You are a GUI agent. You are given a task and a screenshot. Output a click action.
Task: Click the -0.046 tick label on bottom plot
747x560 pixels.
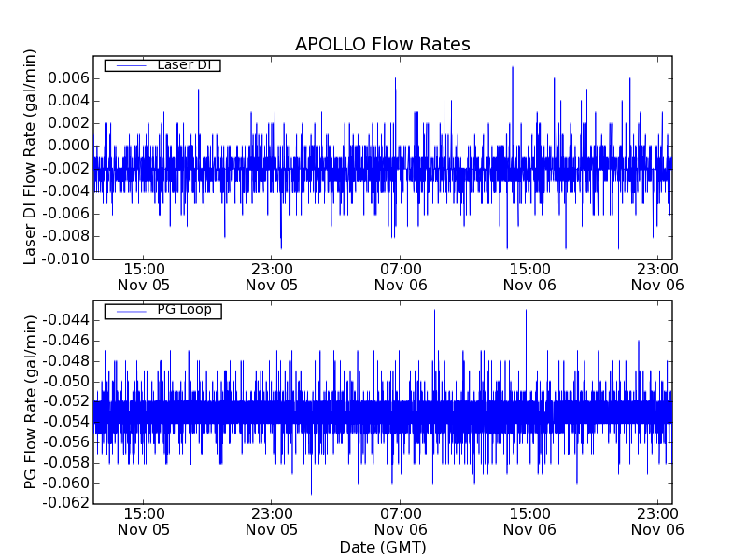point(65,341)
